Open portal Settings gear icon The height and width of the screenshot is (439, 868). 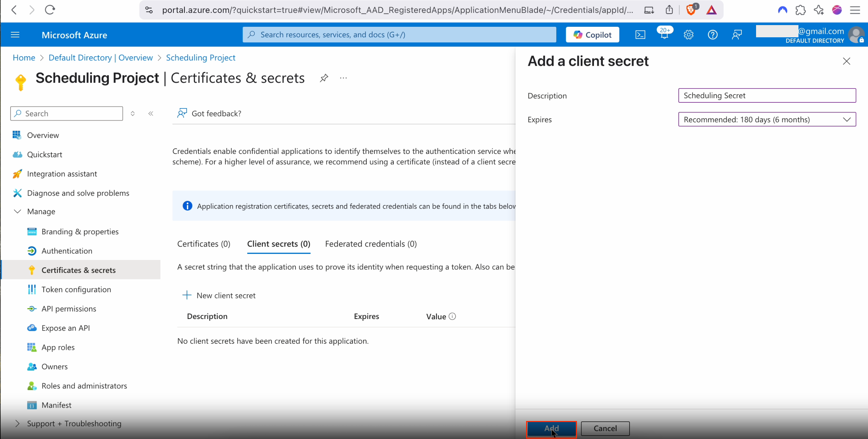pyautogui.click(x=688, y=35)
